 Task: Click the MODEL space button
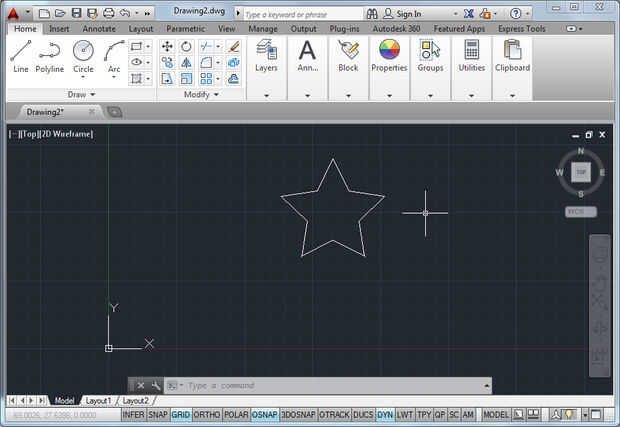click(x=495, y=414)
